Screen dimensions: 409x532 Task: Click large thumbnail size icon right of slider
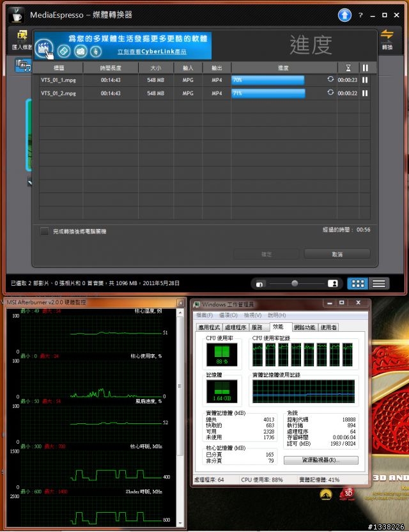point(333,284)
